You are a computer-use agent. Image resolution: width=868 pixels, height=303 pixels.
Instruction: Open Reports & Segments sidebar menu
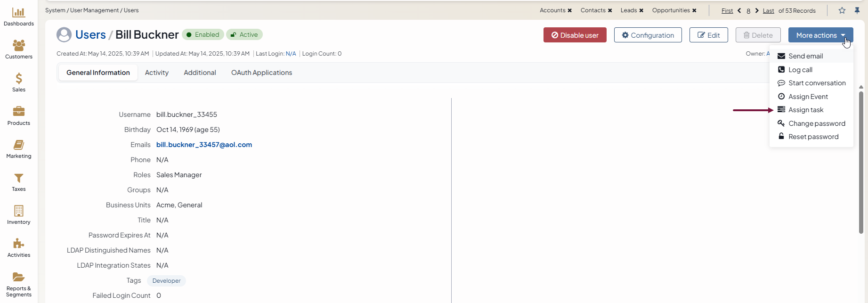click(19, 285)
